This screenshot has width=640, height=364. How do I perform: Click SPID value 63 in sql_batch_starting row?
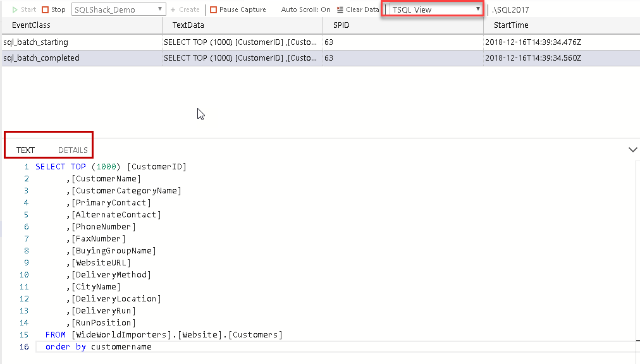(329, 42)
